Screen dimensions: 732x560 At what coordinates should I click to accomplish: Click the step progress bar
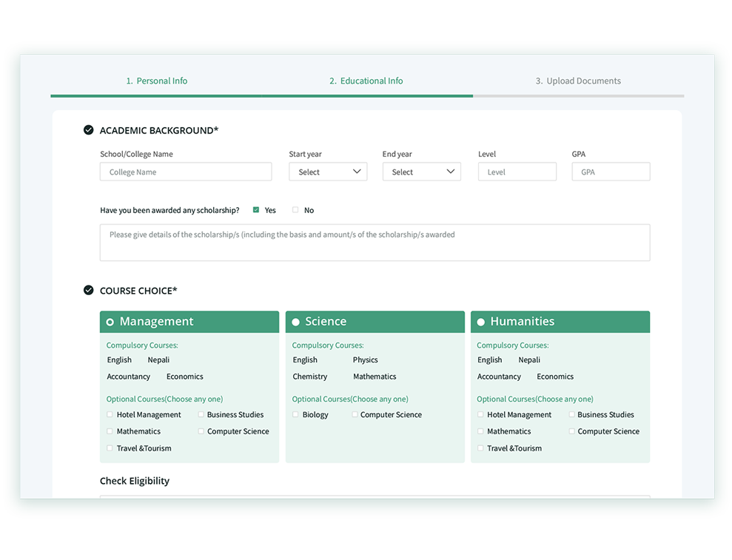point(367,96)
